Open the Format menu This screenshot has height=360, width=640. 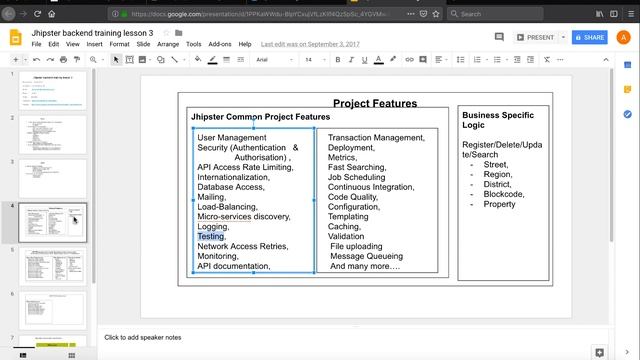pyautogui.click(x=119, y=44)
